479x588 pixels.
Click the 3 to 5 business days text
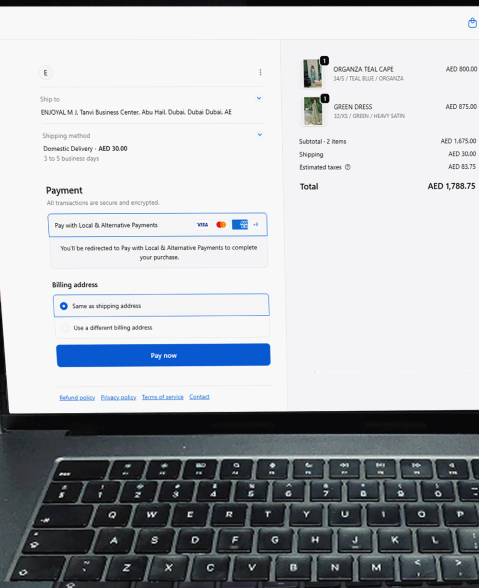tap(71, 159)
